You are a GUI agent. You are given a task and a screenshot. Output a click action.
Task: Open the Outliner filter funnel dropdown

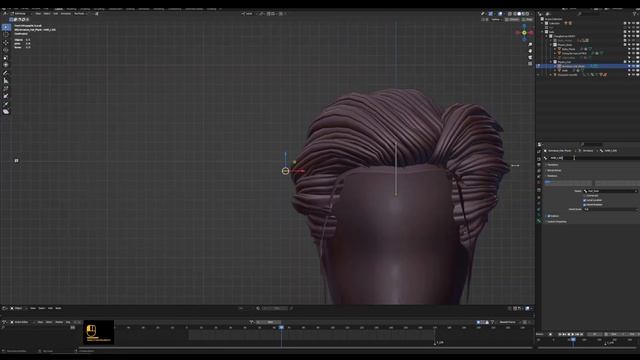[x=635, y=13]
